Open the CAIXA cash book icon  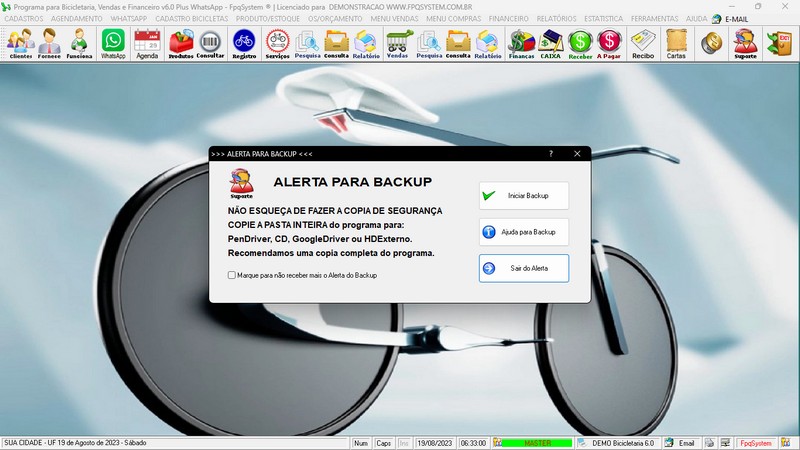click(x=551, y=44)
